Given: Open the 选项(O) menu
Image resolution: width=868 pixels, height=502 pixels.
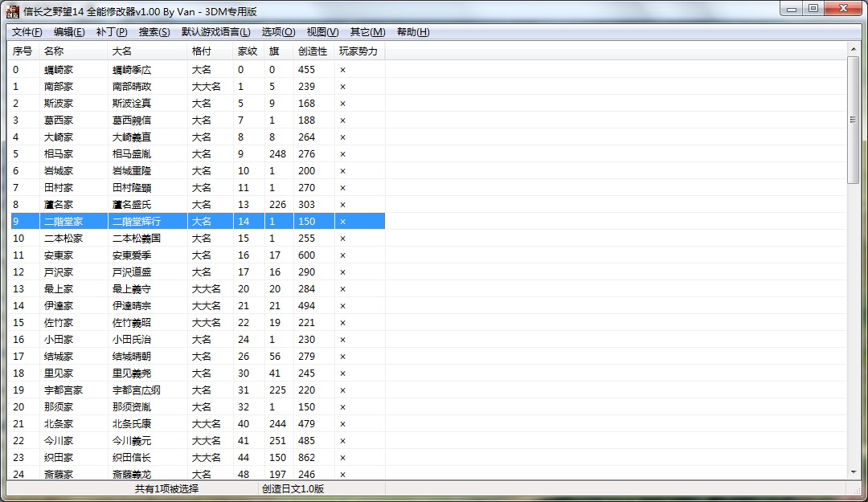Looking at the screenshot, I should 278,32.
